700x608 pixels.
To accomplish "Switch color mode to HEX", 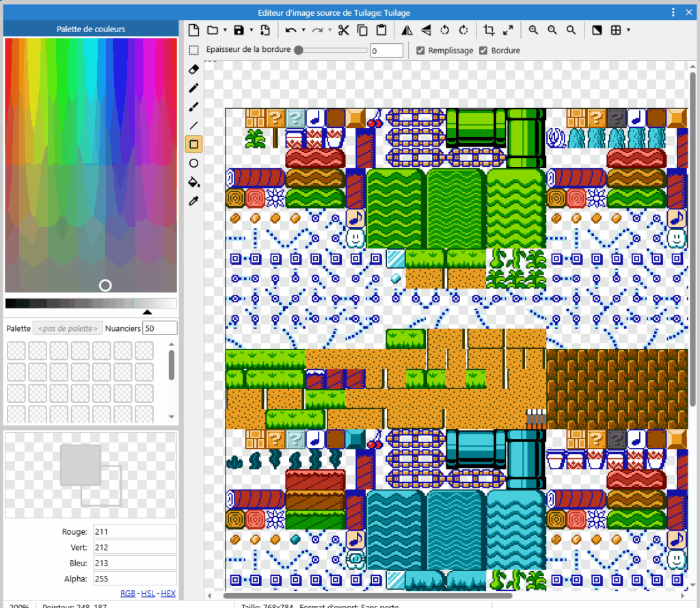I will [168, 593].
